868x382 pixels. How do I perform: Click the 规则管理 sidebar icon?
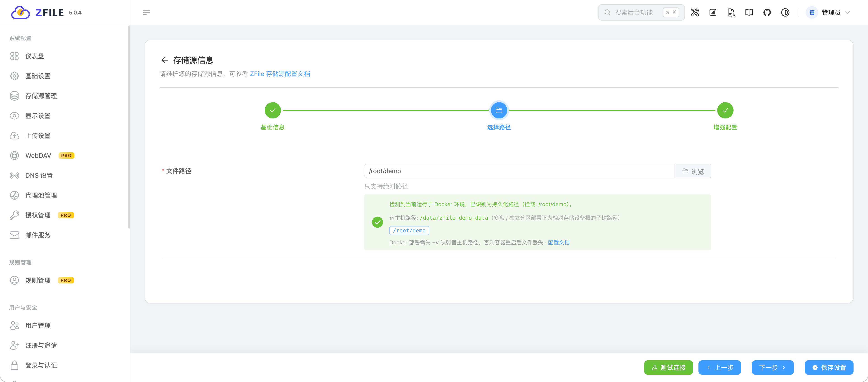coord(14,280)
